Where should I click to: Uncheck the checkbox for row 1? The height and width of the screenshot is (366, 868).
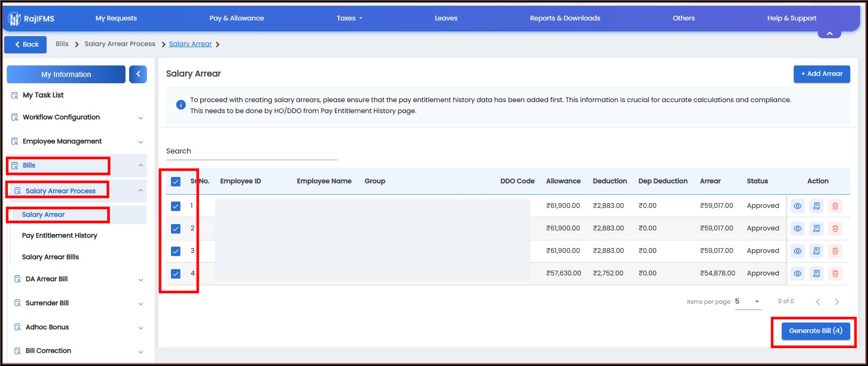coord(176,206)
